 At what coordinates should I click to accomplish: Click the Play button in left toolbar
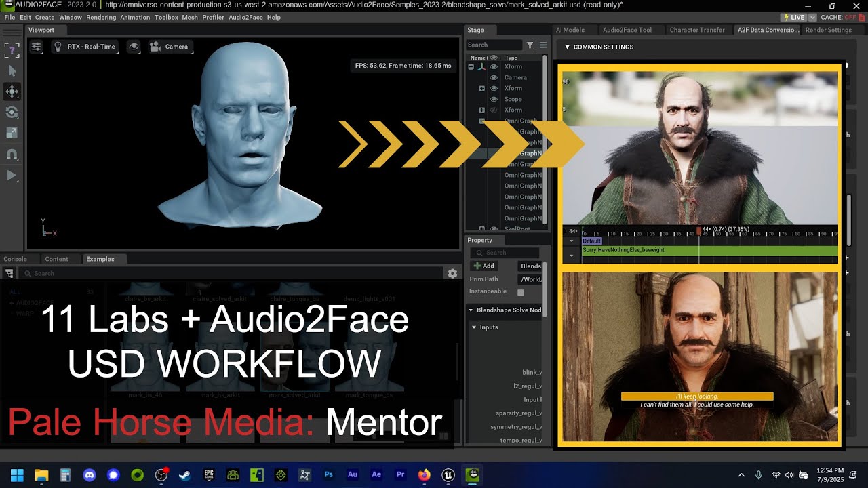click(x=12, y=176)
